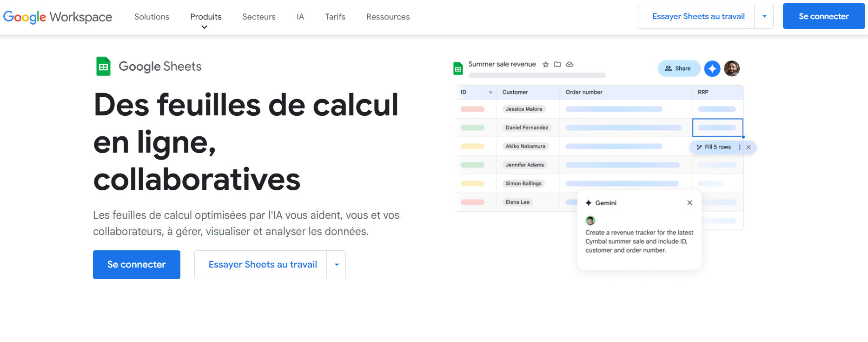Expand the header Essayer Sheets dropdown arrow
This screenshot has width=868, height=342.
pos(764,16)
